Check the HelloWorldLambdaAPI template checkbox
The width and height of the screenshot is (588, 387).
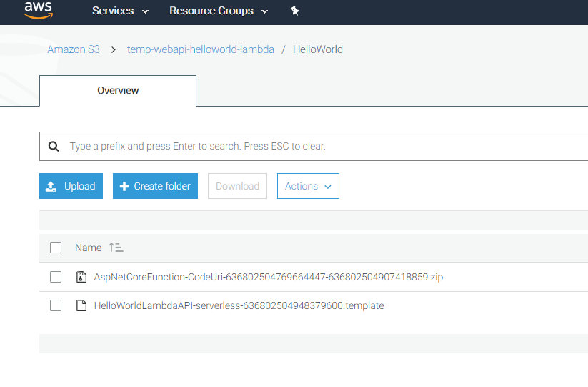pos(56,305)
